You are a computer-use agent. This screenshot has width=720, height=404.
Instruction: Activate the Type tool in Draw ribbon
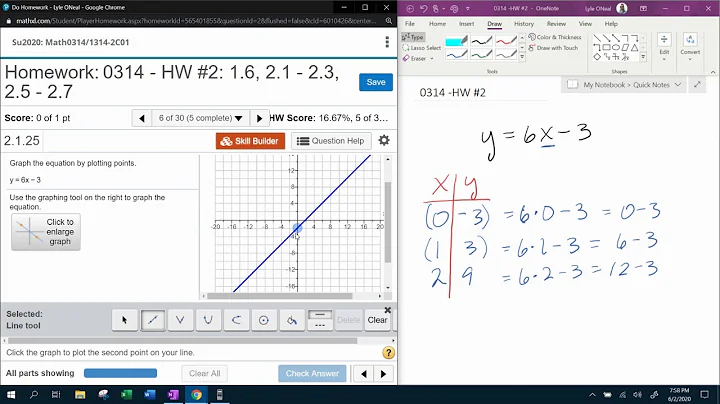coord(413,37)
